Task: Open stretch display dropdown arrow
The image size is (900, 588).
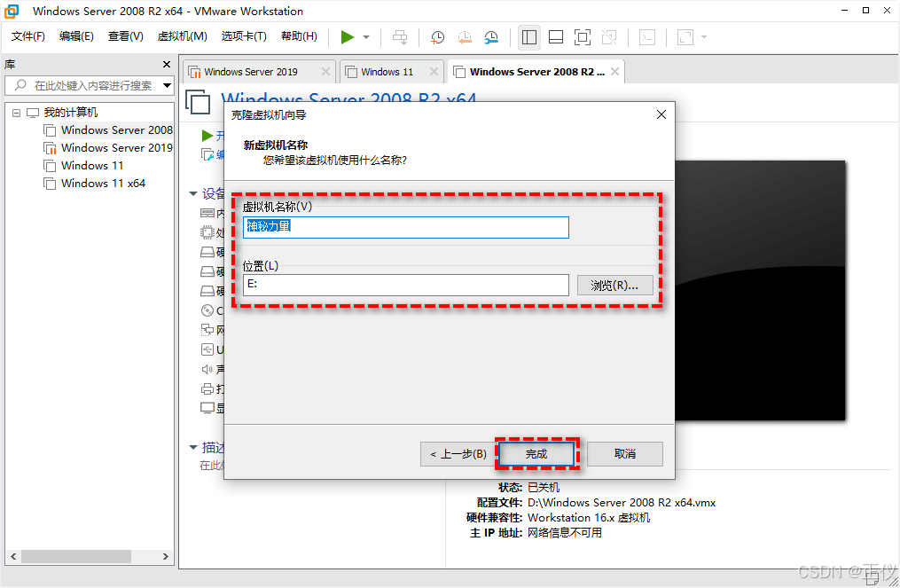Action: pos(704,37)
